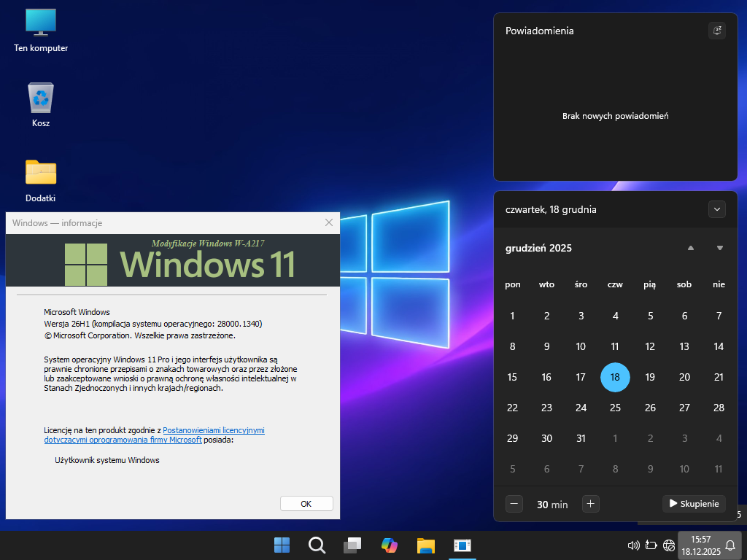
Task: Start focus session with Skupienie button
Action: coord(694,503)
